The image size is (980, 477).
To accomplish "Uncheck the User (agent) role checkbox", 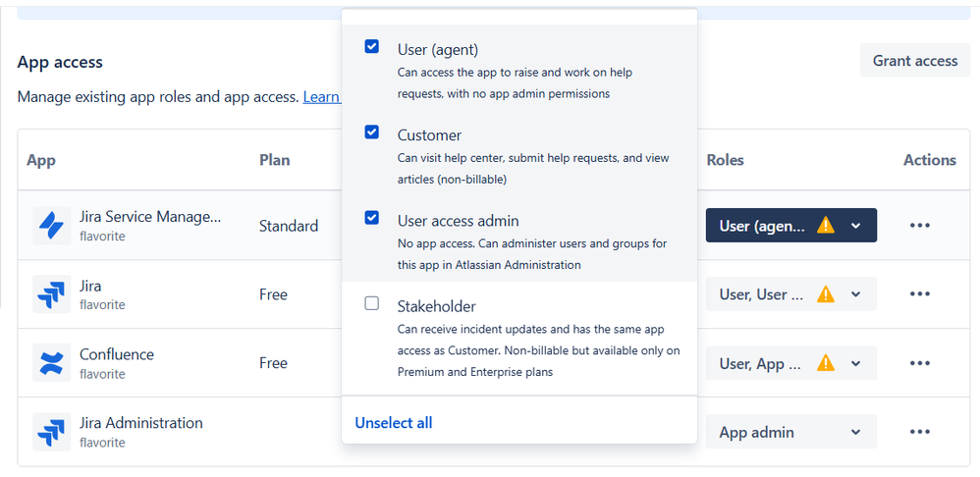I will (x=372, y=46).
